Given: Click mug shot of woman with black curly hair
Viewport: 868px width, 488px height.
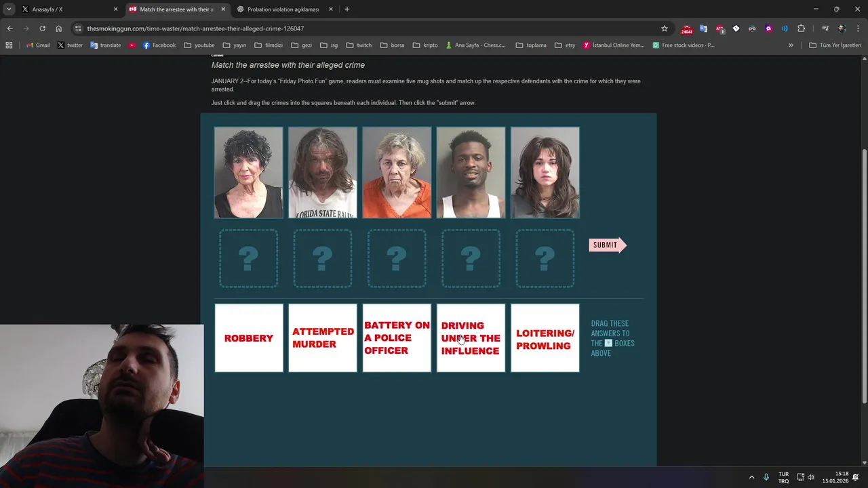Looking at the screenshot, I should coord(249,172).
